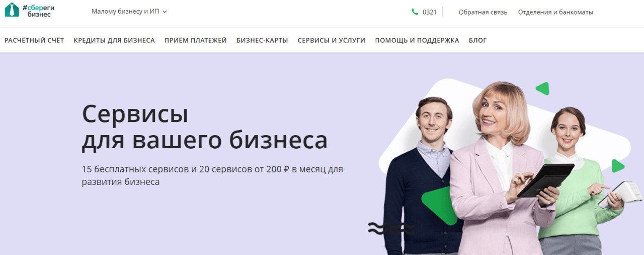
Task: Click the tablet held by the woman
Action: point(546,180)
